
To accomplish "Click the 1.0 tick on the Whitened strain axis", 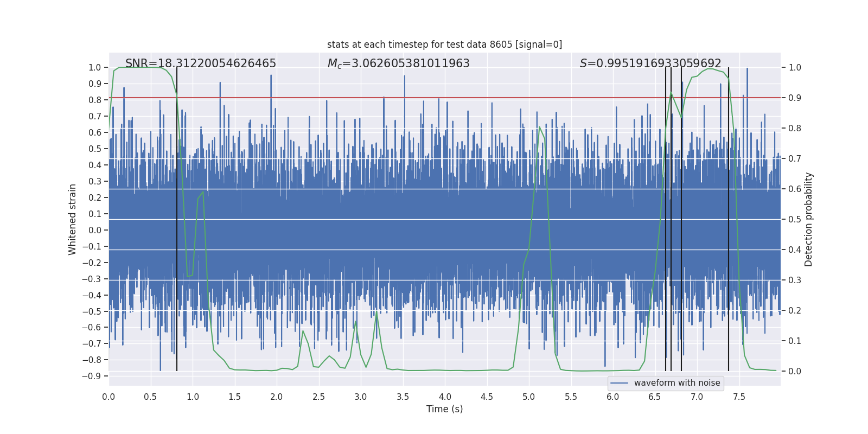I will [x=95, y=68].
